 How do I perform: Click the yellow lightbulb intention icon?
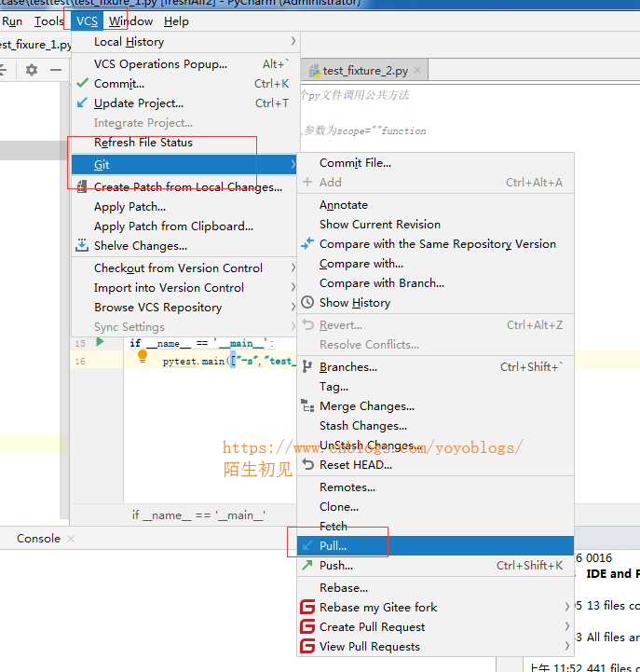(x=143, y=356)
